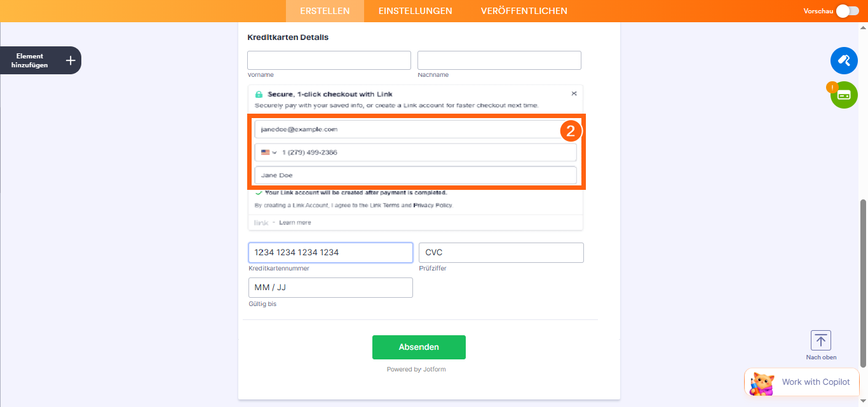868x407 pixels.
Task: Click the Kreditkartennummer field
Action: click(330, 253)
